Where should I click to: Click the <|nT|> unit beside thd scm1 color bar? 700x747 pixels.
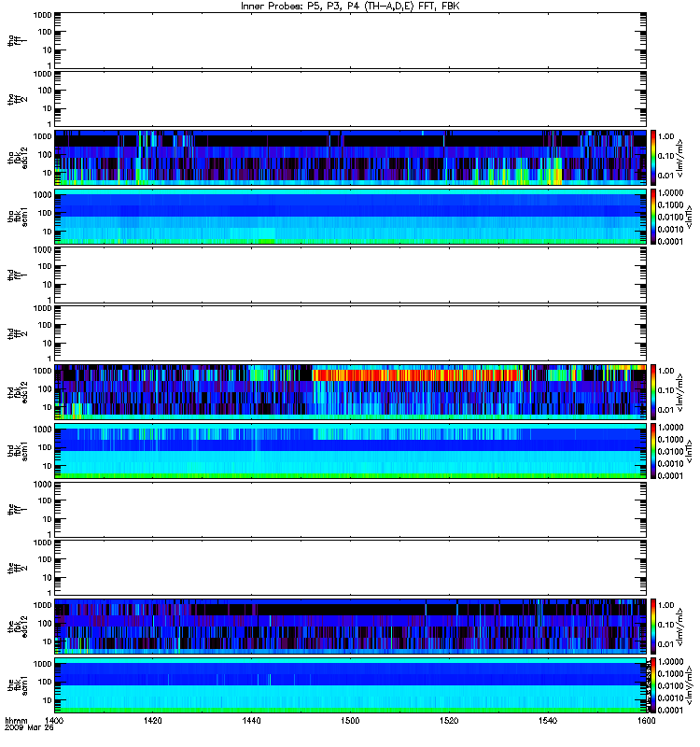coord(688,451)
